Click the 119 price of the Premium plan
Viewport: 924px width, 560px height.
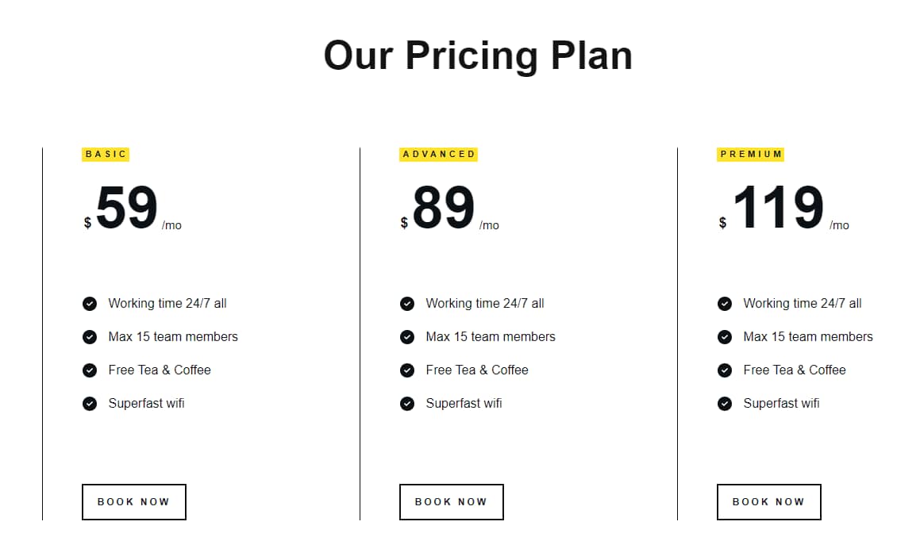pyautogui.click(x=778, y=209)
